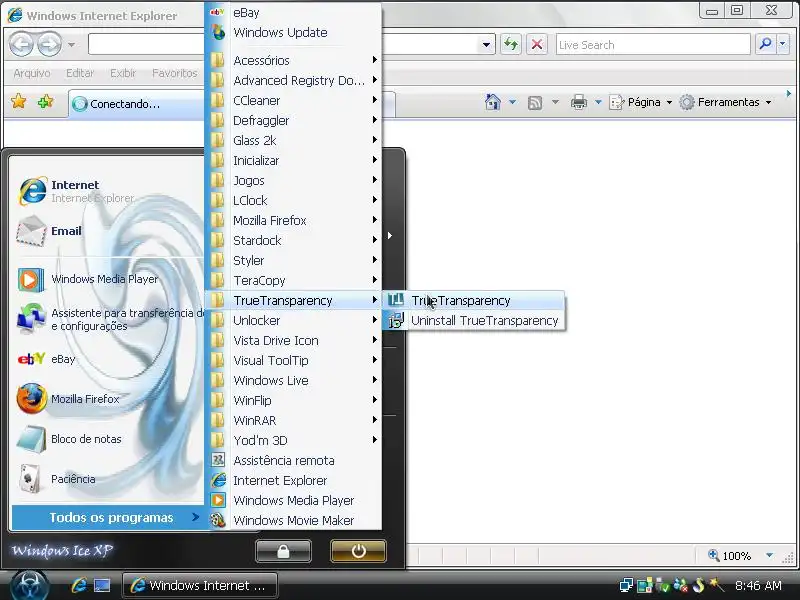Expand the Glass 2k folder
The width and height of the screenshot is (800, 600).
pos(293,140)
